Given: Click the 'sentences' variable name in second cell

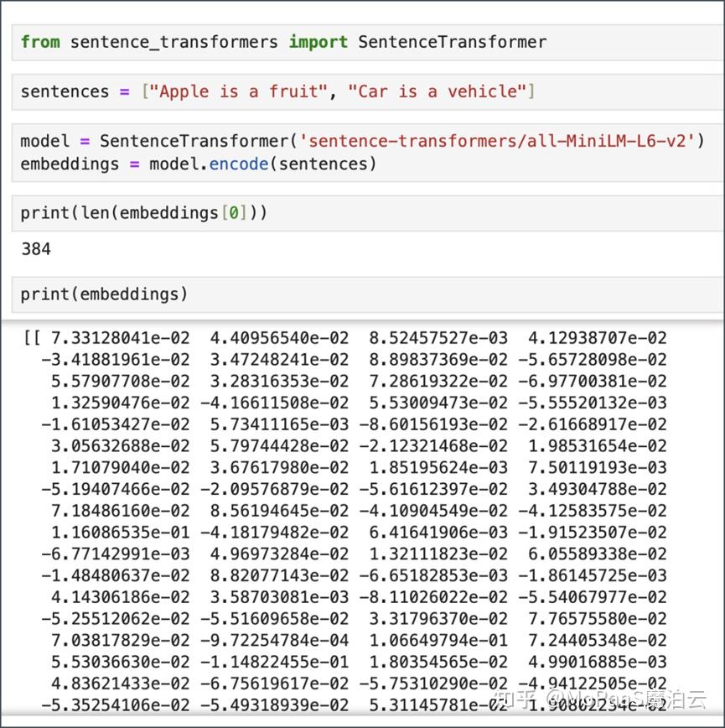Looking at the screenshot, I should (65, 91).
